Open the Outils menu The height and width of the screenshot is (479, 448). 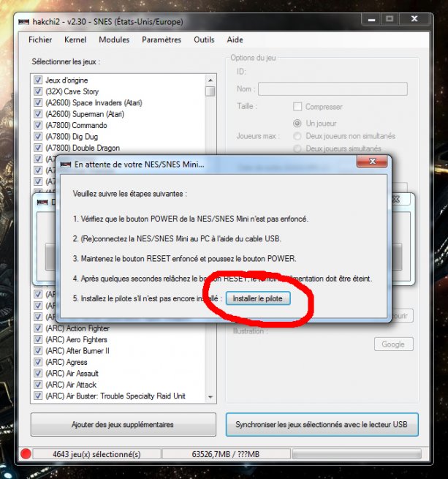tap(204, 39)
